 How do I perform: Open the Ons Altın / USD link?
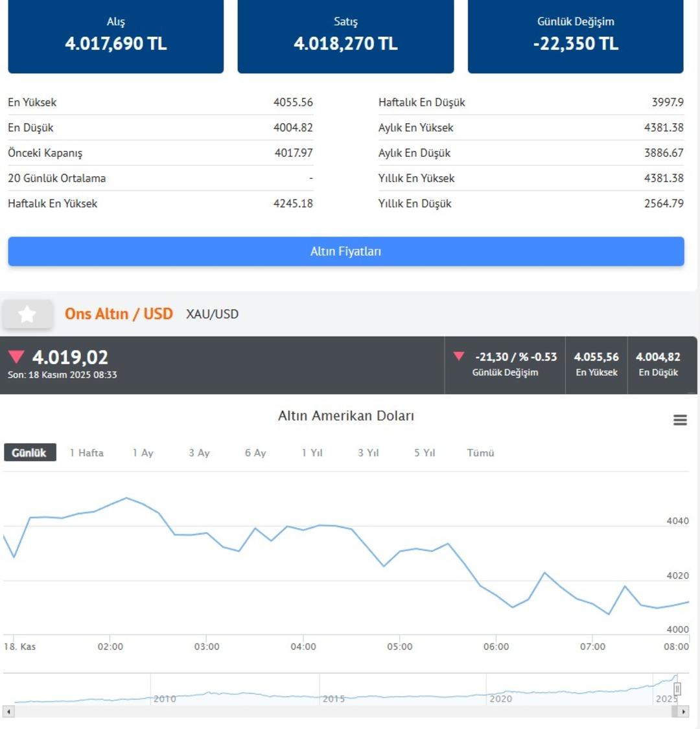pos(120,314)
